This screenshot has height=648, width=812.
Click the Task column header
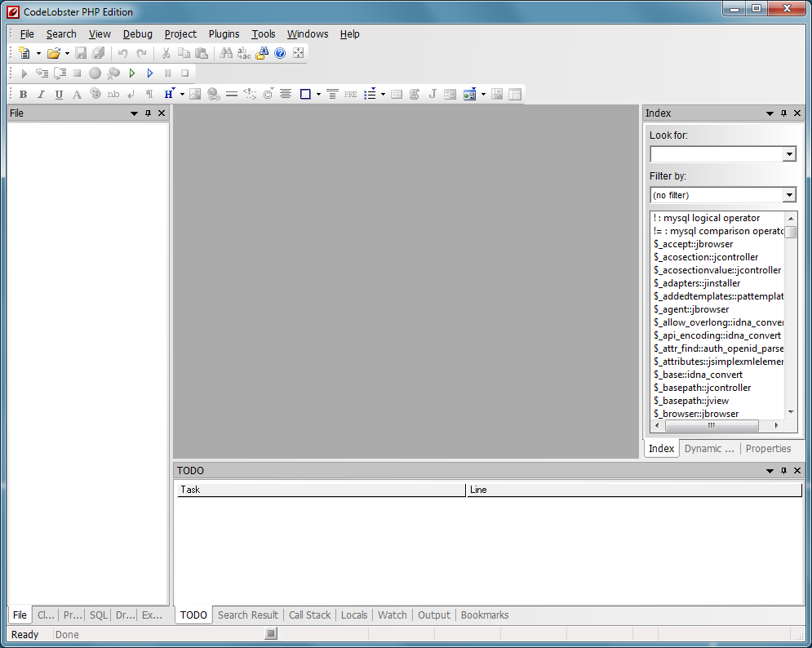coord(321,490)
